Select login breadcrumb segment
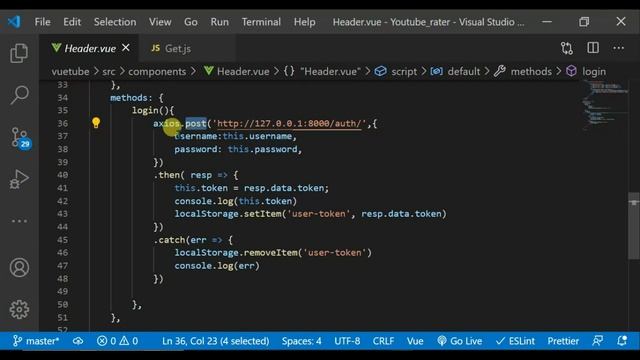Image resolution: width=640 pixels, height=360 pixels. 586,71
